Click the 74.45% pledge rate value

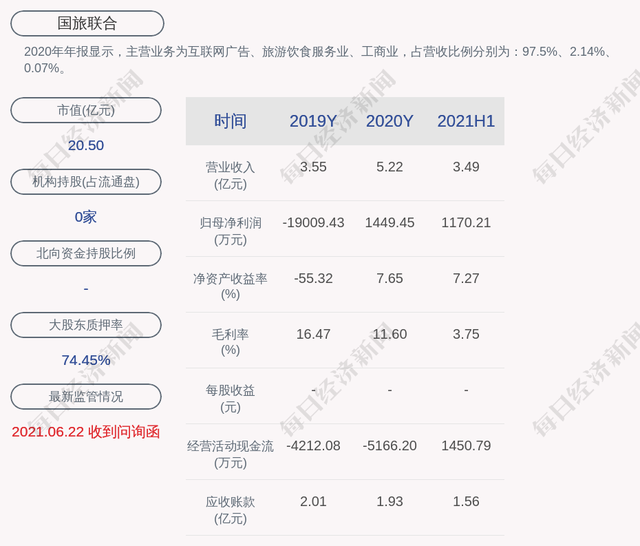[x=86, y=360]
